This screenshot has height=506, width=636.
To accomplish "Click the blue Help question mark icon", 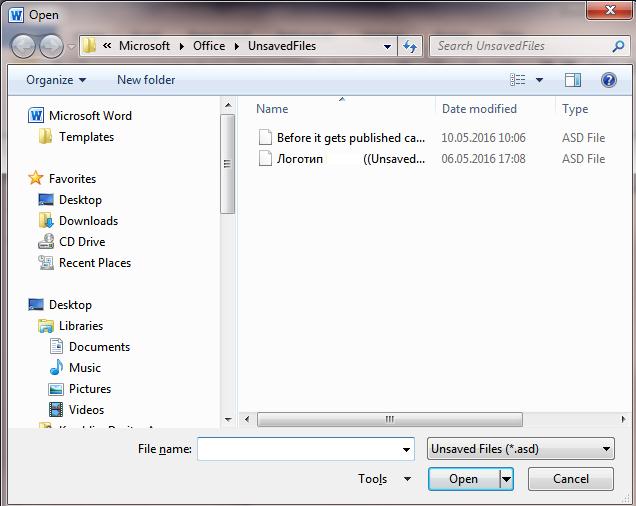I will tap(609, 80).
